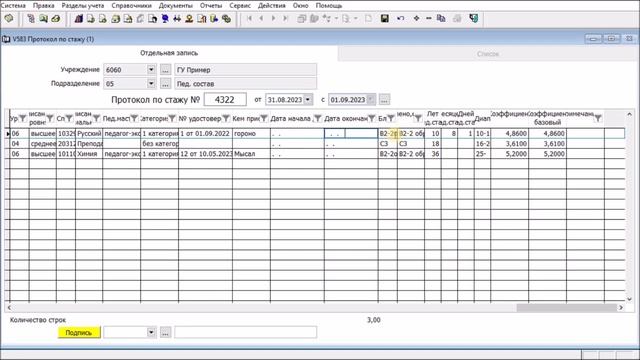This screenshot has height=360, width=640.
Task: Click the ellipsis button beside Подпись combo
Action: click(165, 332)
